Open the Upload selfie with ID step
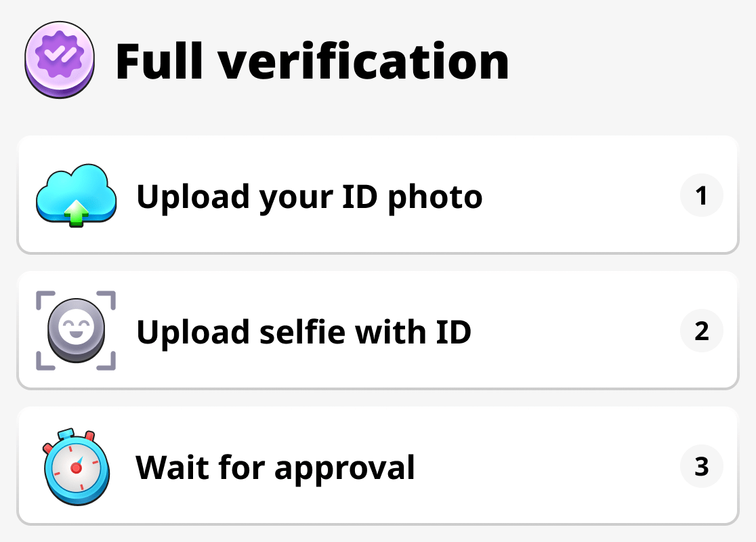The width and height of the screenshot is (756, 542). [378, 331]
